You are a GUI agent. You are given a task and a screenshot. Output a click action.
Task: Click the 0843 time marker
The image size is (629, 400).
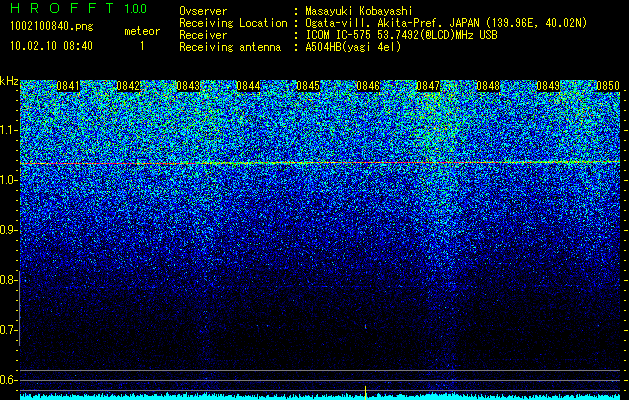tap(188, 86)
